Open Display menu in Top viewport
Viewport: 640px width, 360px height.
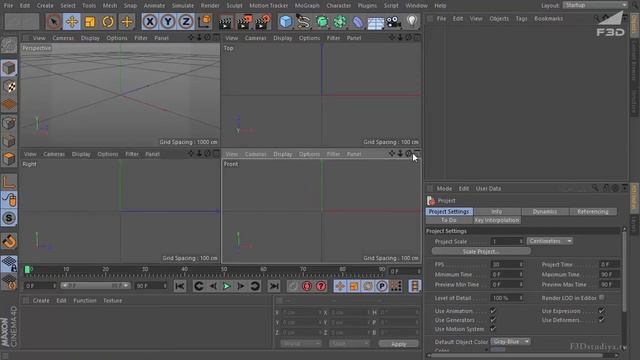click(x=282, y=38)
